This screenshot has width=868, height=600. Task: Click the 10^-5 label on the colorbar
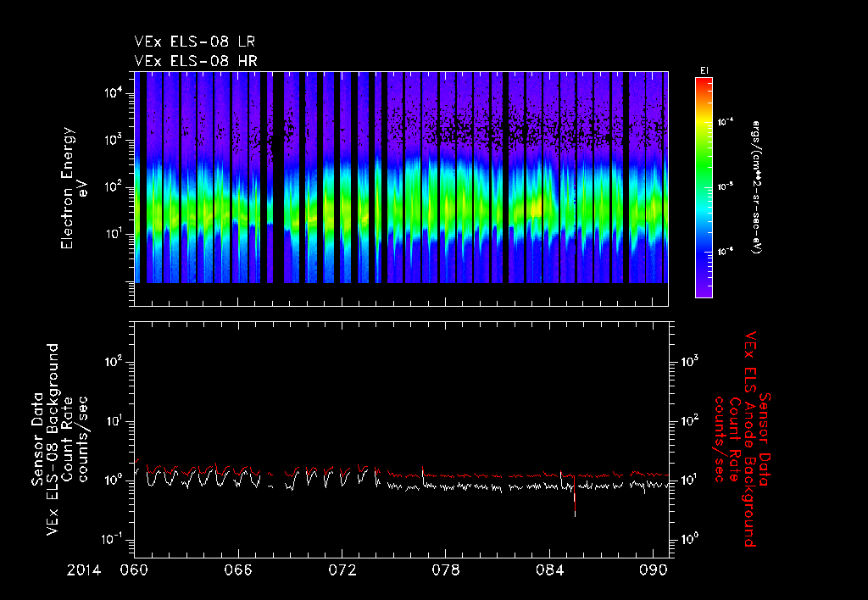pos(726,186)
